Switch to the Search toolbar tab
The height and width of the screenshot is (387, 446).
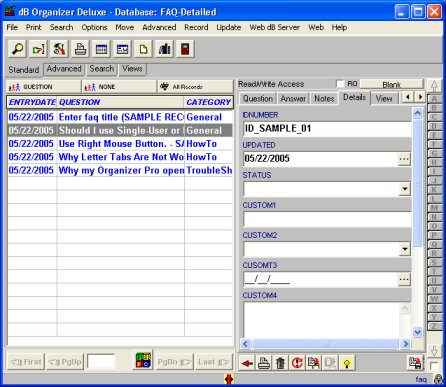coord(102,69)
